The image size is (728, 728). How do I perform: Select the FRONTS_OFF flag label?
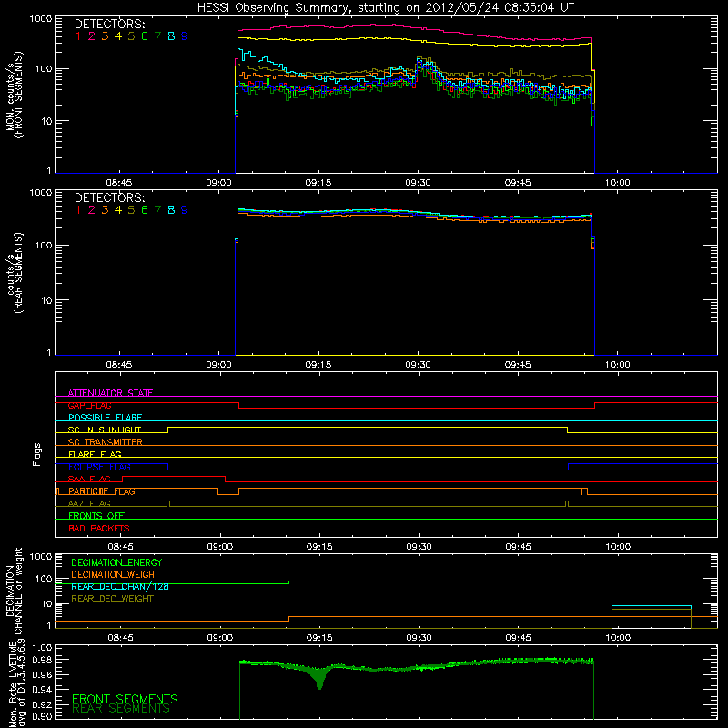click(x=96, y=516)
